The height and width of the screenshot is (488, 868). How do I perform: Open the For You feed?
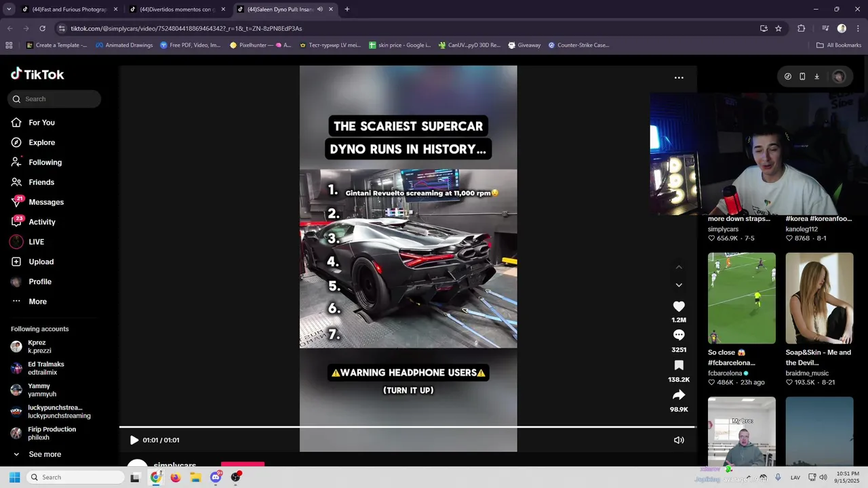[33, 123]
